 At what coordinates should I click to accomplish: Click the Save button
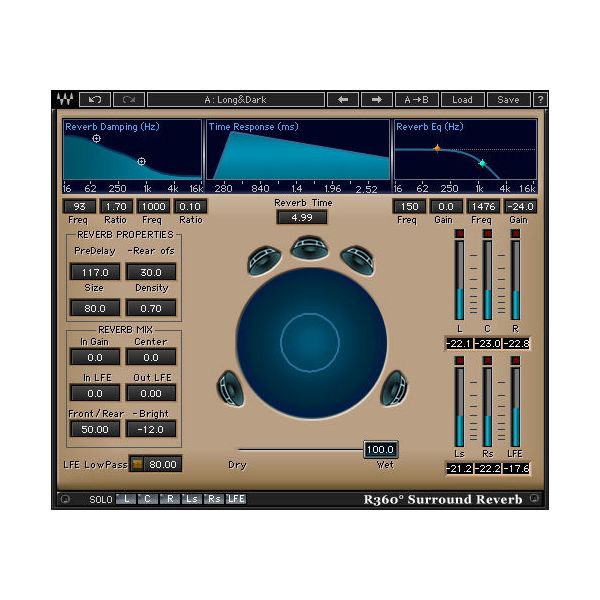pyautogui.click(x=508, y=99)
